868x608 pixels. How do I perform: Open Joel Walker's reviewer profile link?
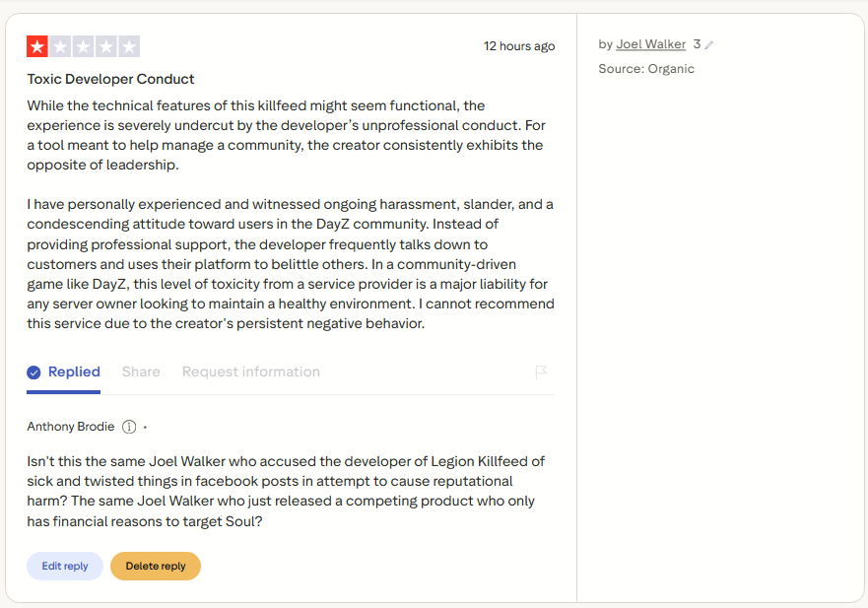[x=650, y=44]
